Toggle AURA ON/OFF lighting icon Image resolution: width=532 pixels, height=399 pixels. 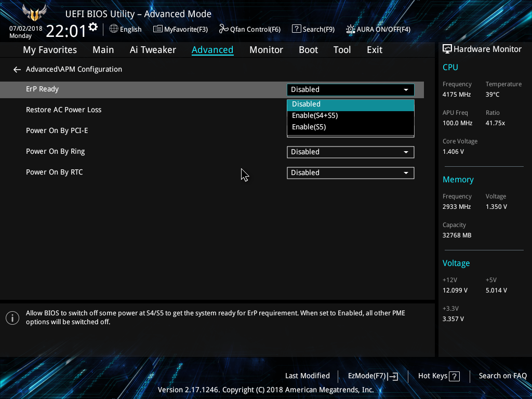pos(350,29)
